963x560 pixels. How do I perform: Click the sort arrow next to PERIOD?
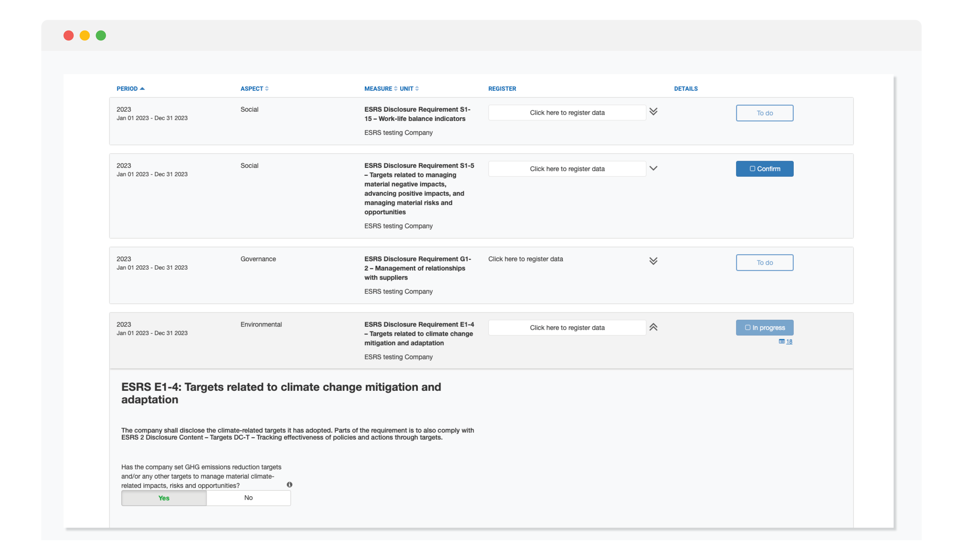[x=142, y=88]
